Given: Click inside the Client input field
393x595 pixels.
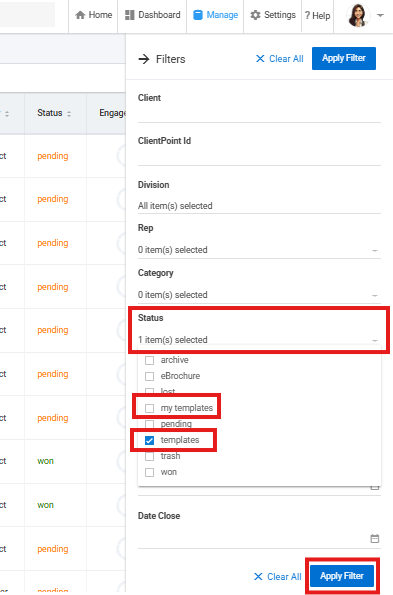Looking at the screenshot, I should pos(259,114).
